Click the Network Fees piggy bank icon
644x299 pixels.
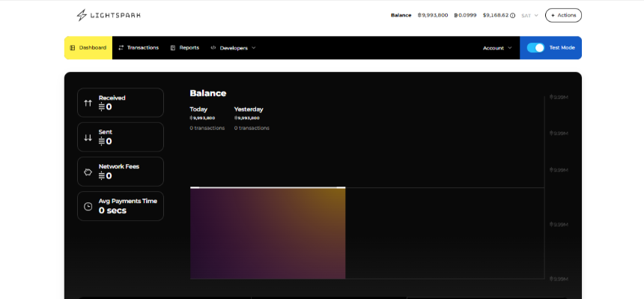(x=88, y=172)
